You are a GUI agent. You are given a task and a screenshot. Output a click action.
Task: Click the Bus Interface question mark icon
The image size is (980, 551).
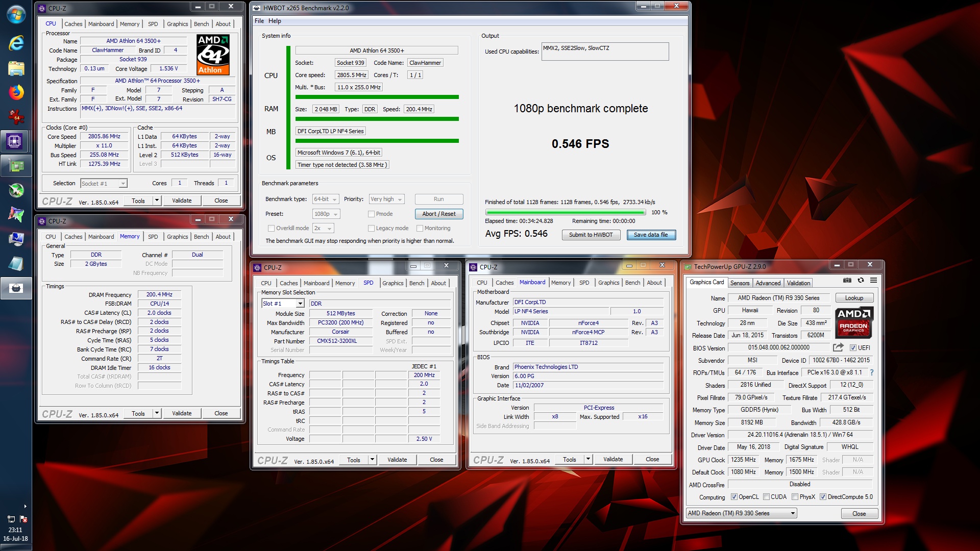(x=872, y=372)
